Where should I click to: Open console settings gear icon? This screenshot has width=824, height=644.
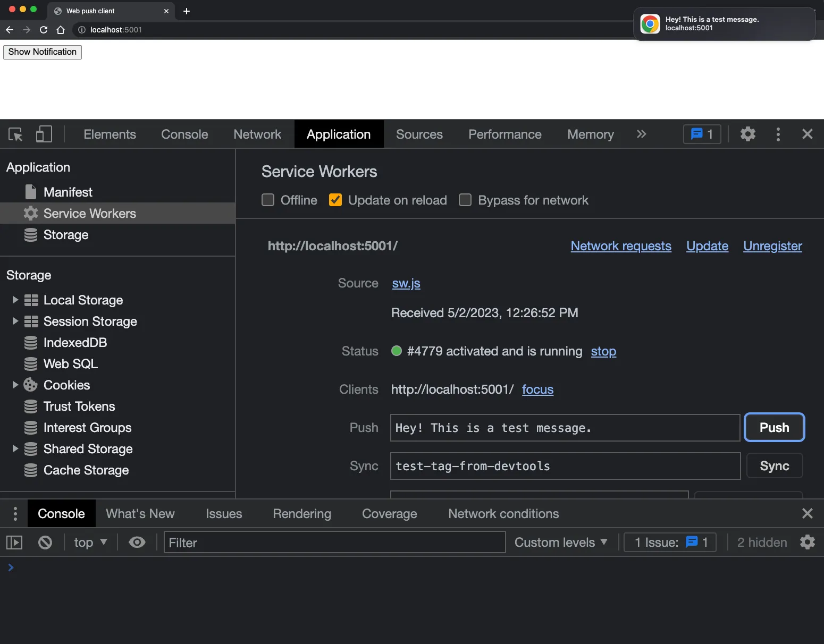pos(807,543)
